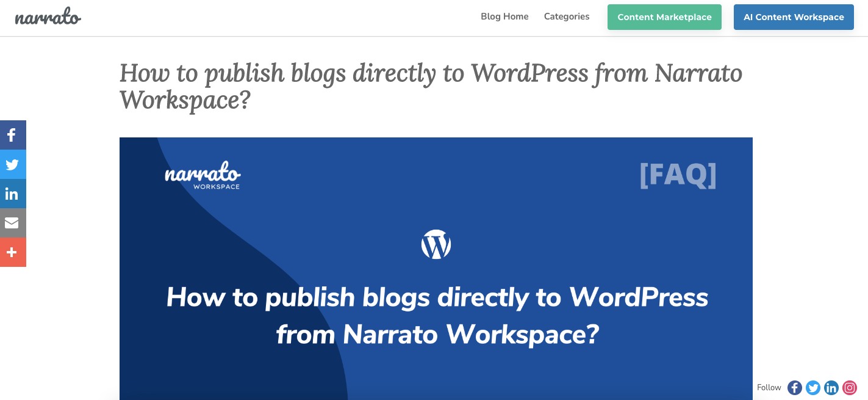
Task: Open more sharing options plus icon
Action: [13, 252]
